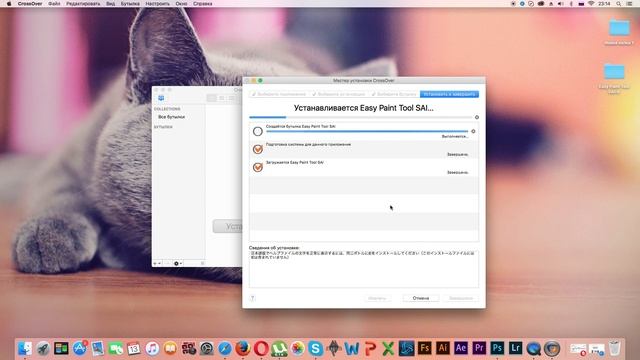This screenshot has height=360, width=640.
Task: Open uTorrent from the dock
Action: coord(279,348)
